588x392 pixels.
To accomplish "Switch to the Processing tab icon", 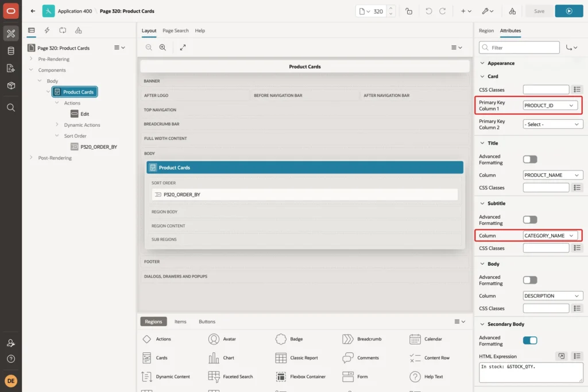I will [x=63, y=30].
